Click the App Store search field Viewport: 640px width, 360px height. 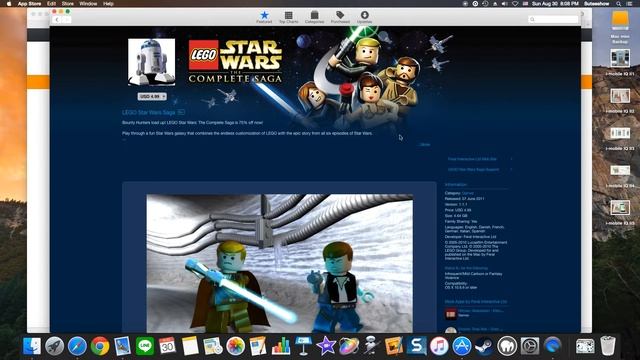(553, 19)
